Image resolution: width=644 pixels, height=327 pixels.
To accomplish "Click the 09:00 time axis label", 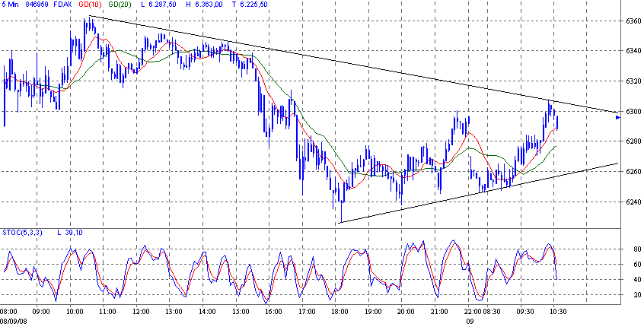I will (41, 312).
